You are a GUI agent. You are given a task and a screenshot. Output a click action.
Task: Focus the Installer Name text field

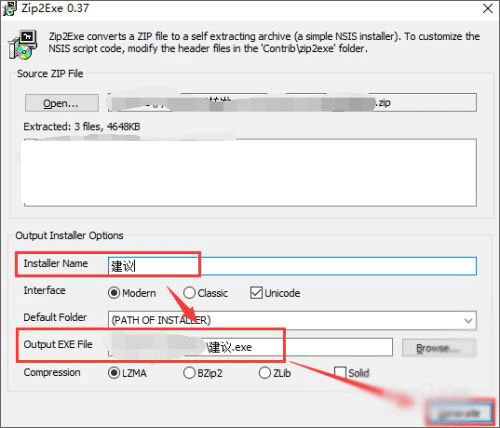pos(292,266)
